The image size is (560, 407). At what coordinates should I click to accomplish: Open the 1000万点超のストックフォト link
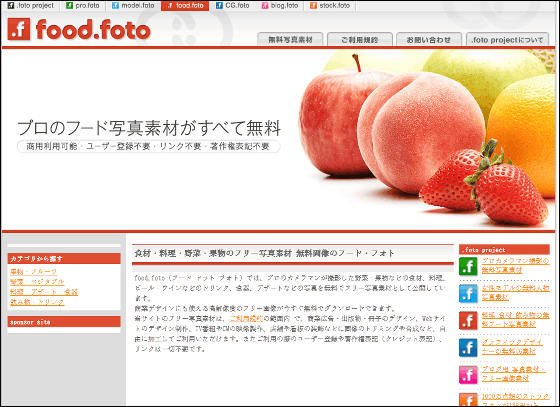[516, 400]
